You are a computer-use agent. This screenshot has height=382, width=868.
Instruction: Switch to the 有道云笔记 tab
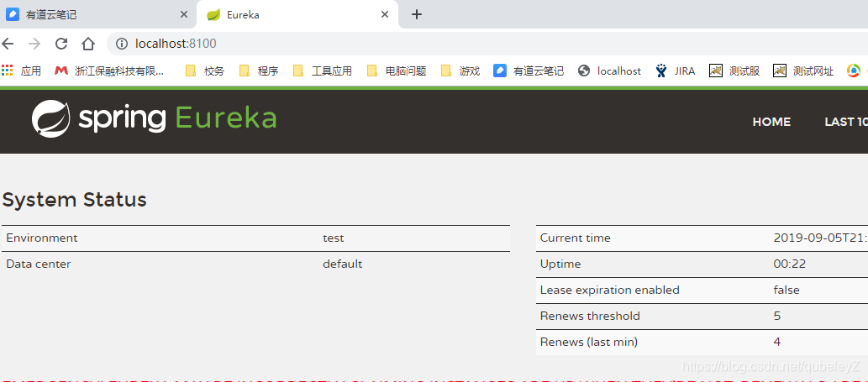coord(98,14)
